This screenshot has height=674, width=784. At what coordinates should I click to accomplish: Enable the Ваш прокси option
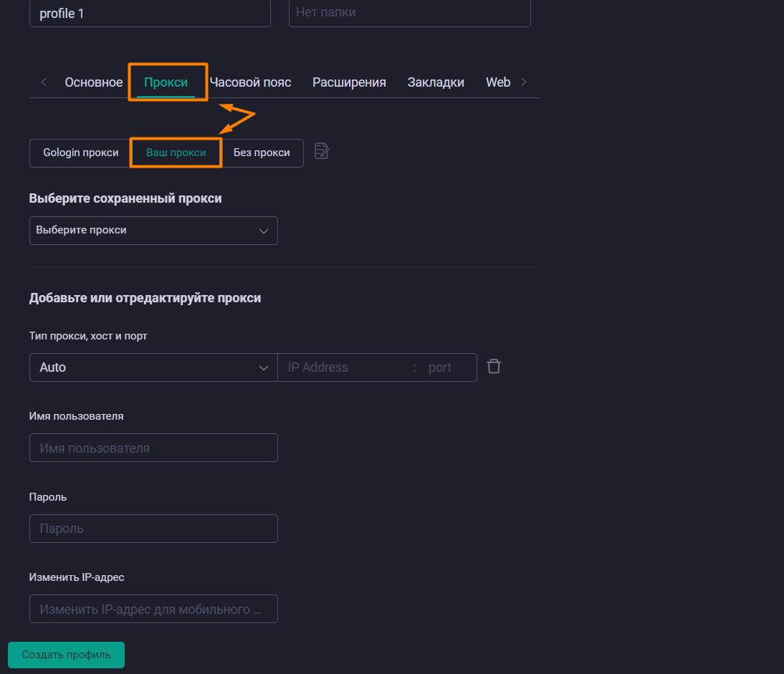pyautogui.click(x=176, y=153)
